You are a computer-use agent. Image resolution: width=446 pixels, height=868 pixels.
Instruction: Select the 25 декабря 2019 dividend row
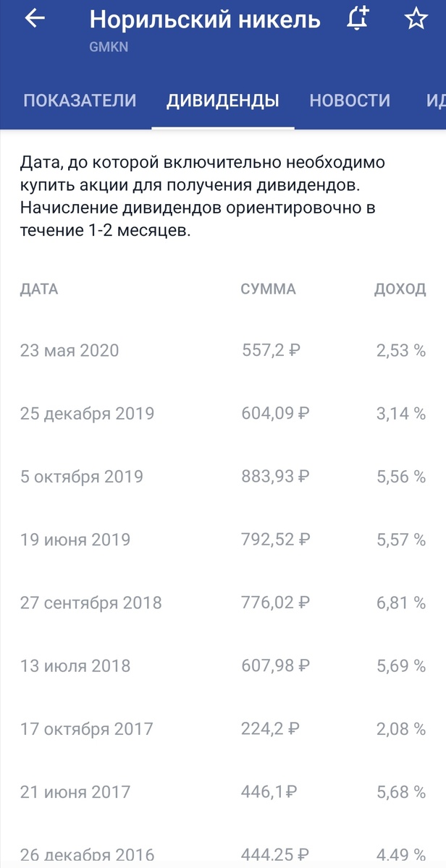pos(87,414)
